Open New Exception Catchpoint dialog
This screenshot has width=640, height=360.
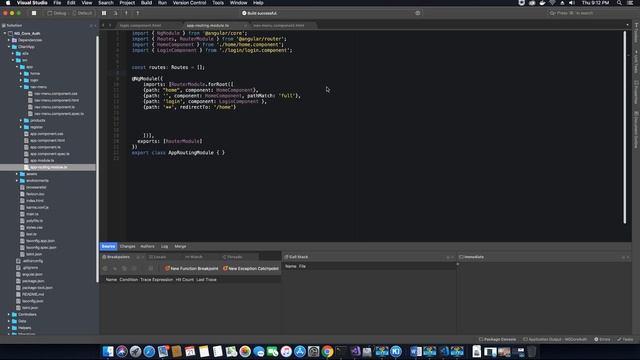(251, 269)
